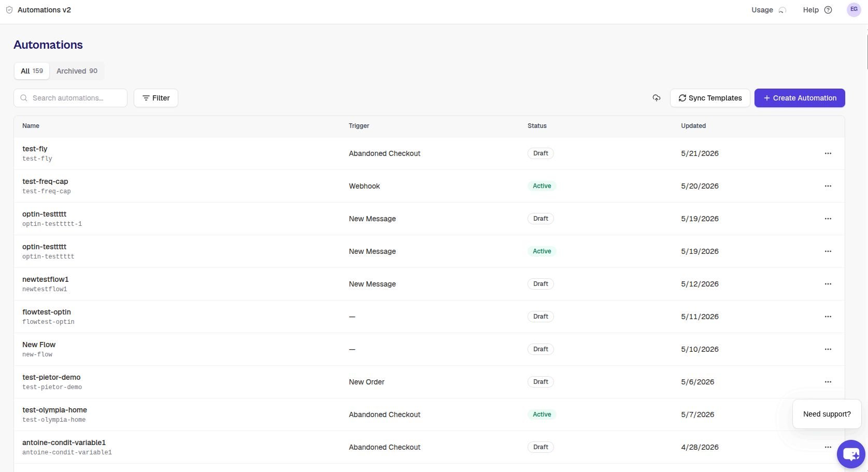Click the Updated column header
Image resolution: width=868 pixels, height=472 pixels.
tap(693, 126)
